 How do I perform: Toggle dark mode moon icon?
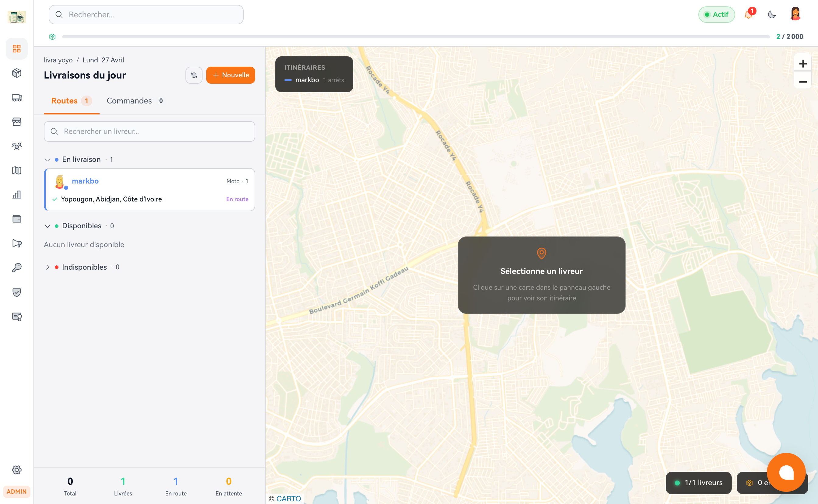tap(772, 14)
